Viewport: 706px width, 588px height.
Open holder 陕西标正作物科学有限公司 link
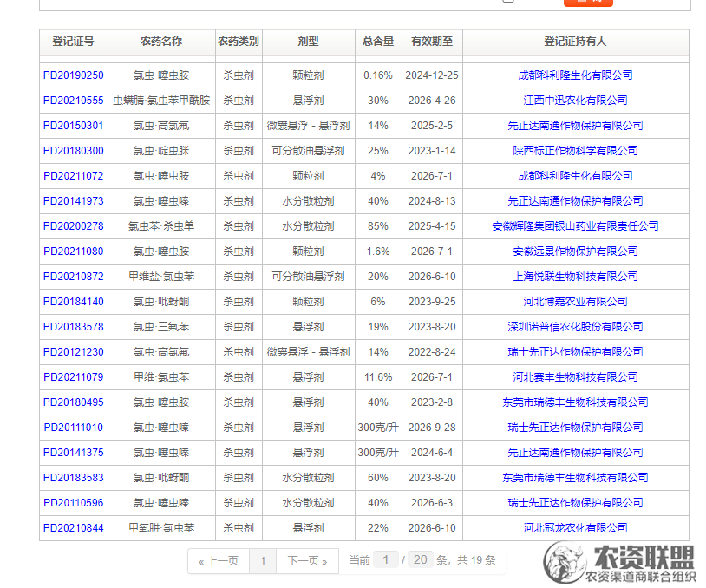click(x=575, y=151)
